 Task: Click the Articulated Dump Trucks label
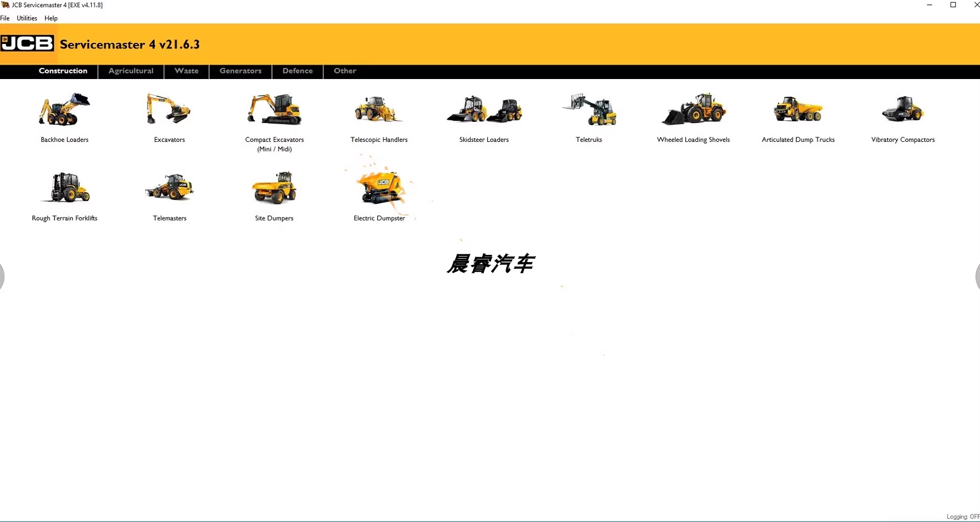point(798,140)
